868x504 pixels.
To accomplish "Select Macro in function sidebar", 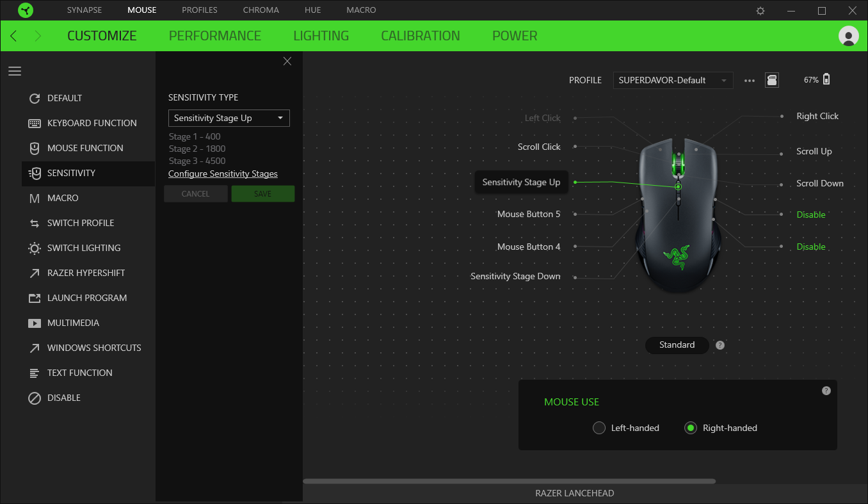I will (88, 198).
